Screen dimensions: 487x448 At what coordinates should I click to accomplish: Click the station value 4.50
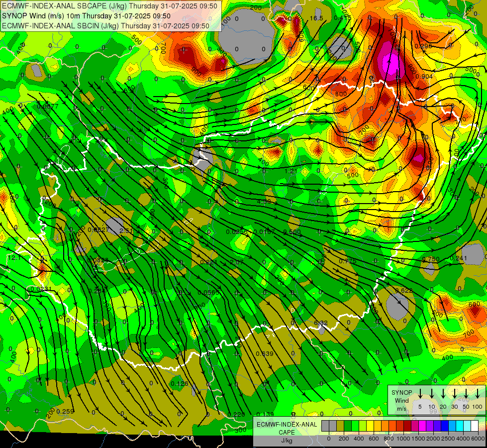coord(264,202)
